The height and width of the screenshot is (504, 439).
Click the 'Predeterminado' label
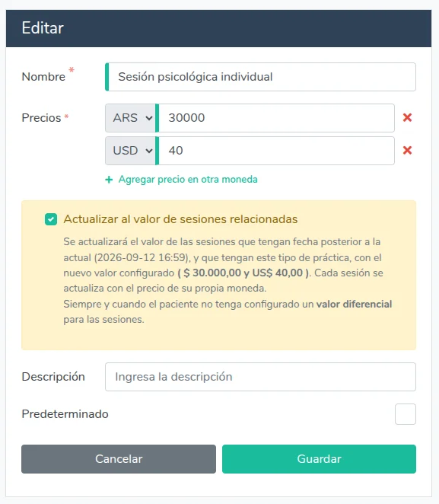click(65, 414)
